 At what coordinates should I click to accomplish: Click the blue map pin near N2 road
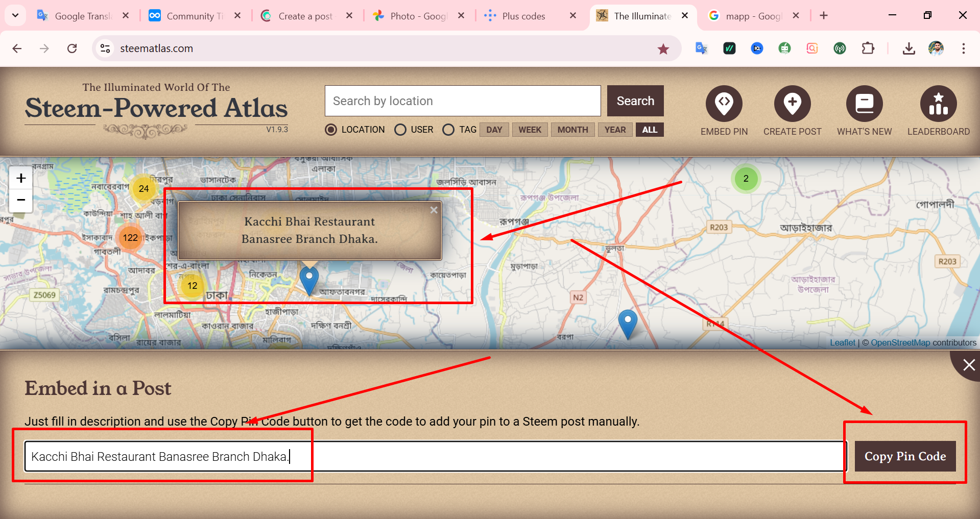click(x=628, y=324)
